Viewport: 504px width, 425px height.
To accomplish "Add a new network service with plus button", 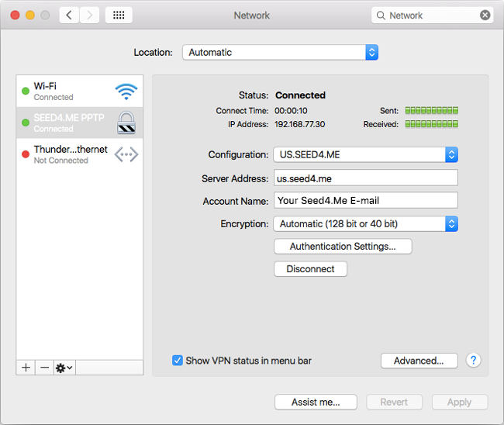I will click(26, 368).
